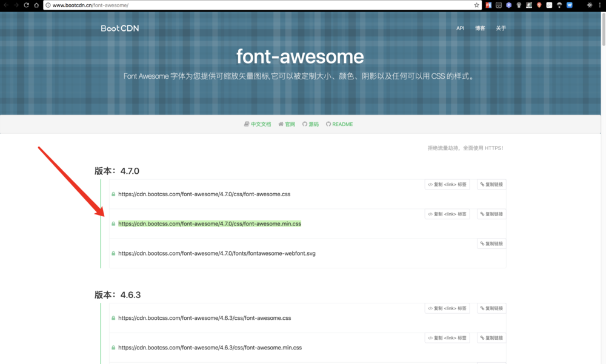
Task: Select the fontawesome-webfont.svg URL text
Action: [x=217, y=254]
